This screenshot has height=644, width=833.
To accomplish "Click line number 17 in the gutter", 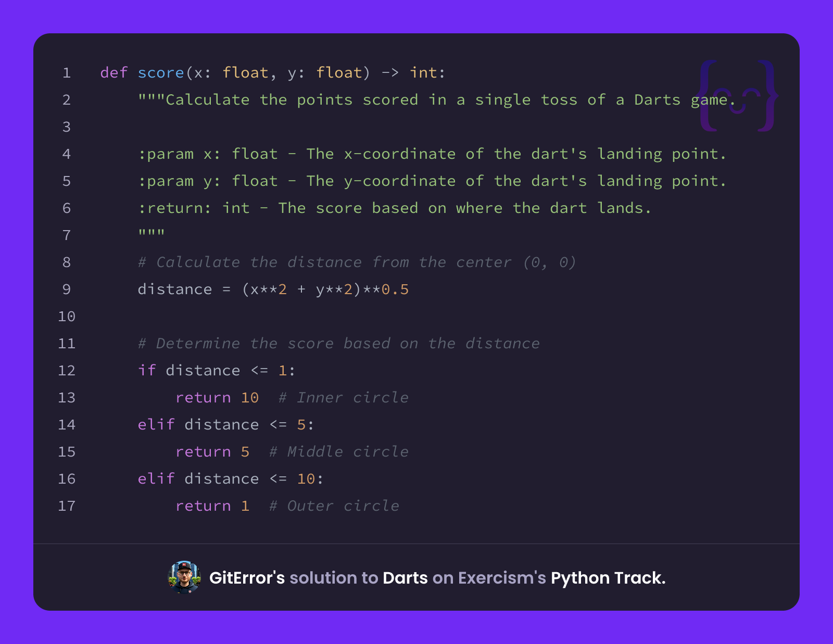I will pos(67,506).
